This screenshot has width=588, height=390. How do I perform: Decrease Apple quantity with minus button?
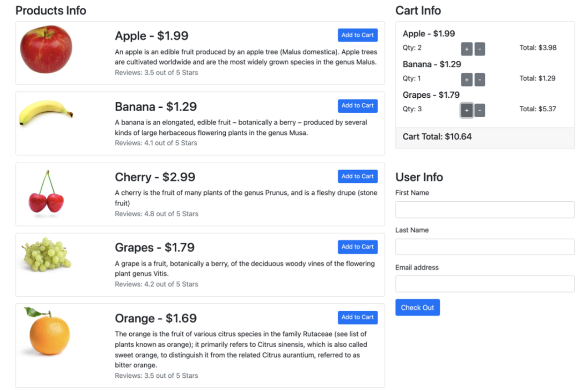pos(480,49)
